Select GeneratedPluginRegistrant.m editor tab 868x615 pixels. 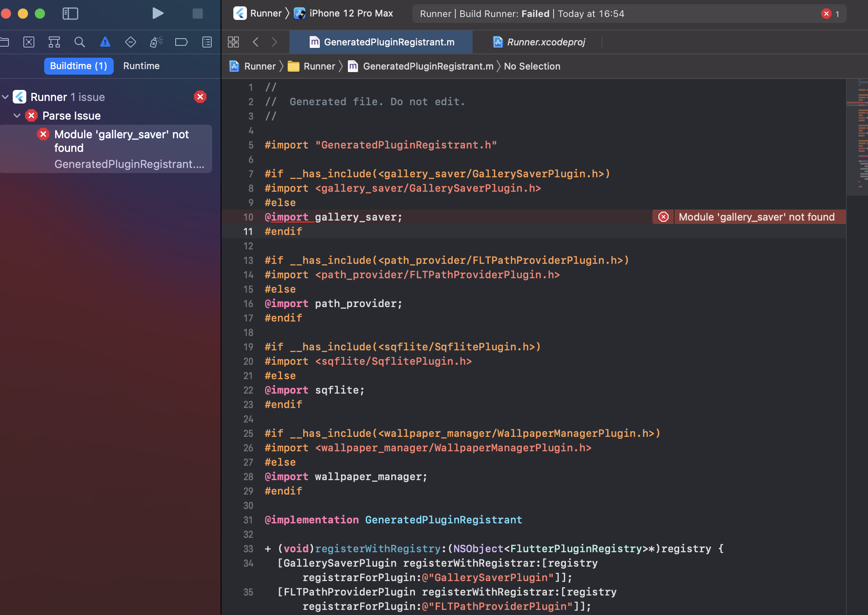(x=389, y=42)
